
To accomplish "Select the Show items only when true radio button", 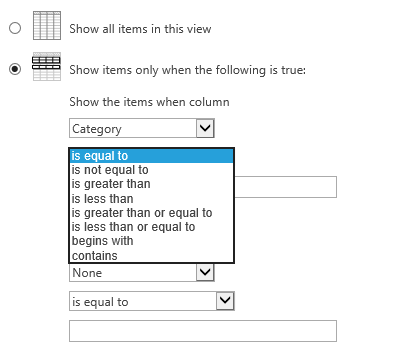I will click(15, 69).
